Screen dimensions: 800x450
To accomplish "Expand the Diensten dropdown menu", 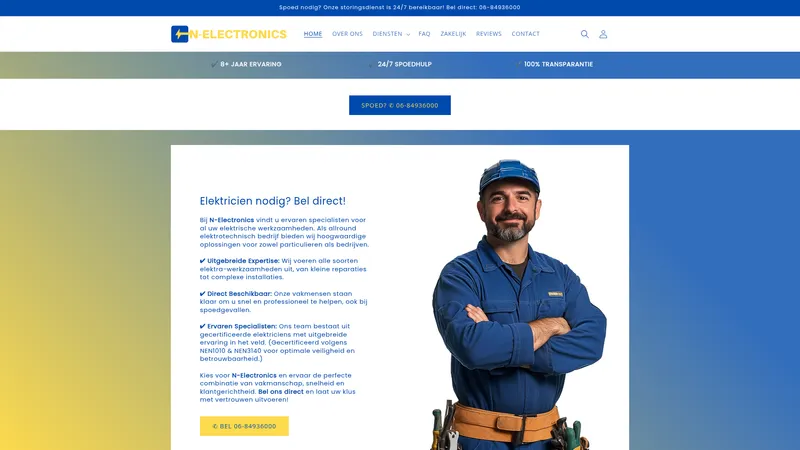I will (x=391, y=34).
